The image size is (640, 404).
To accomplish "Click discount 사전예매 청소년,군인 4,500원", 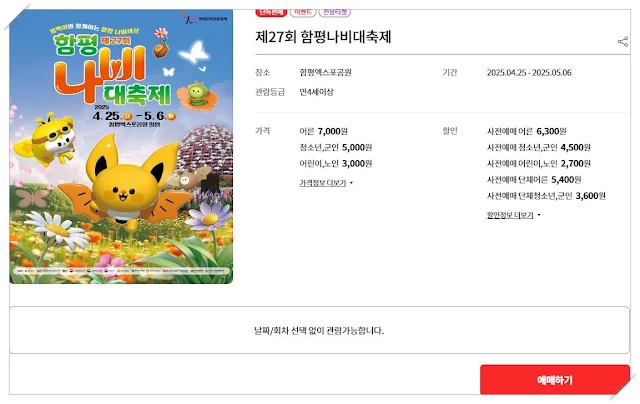I will [x=539, y=147].
